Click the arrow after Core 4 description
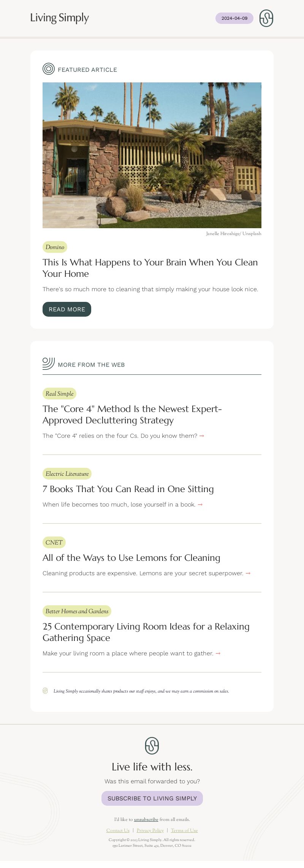 coord(202,436)
